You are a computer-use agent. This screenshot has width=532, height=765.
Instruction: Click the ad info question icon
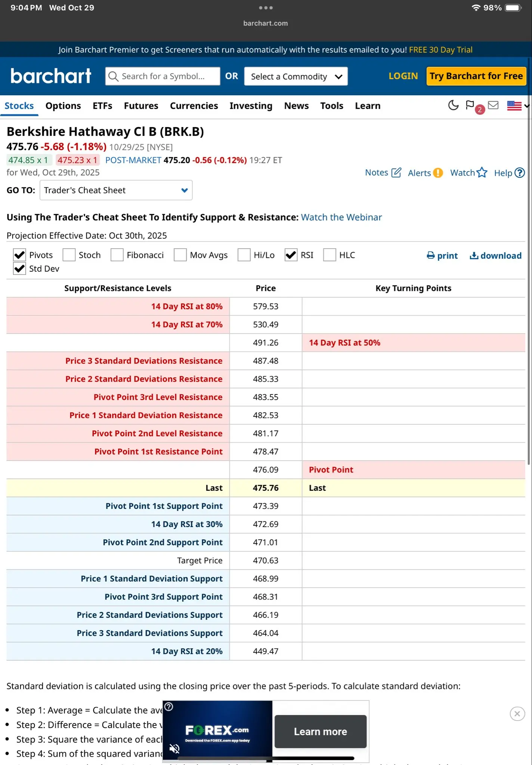click(x=169, y=707)
